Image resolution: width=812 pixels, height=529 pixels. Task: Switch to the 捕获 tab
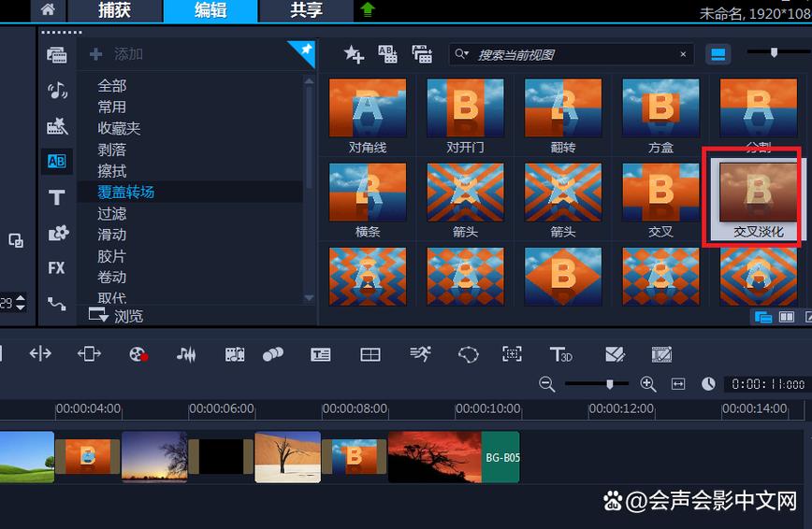(x=114, y=10)
